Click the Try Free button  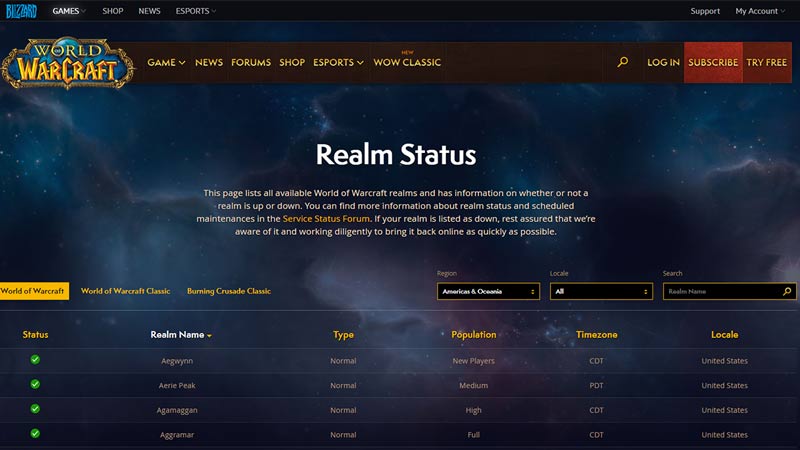(x=767, y=62)
